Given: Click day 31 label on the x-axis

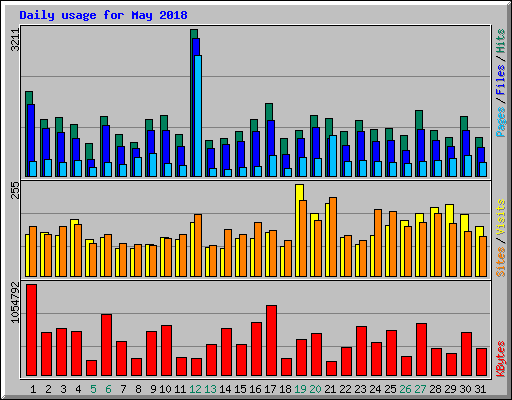Looking at the screenshot, I should 480,389.
